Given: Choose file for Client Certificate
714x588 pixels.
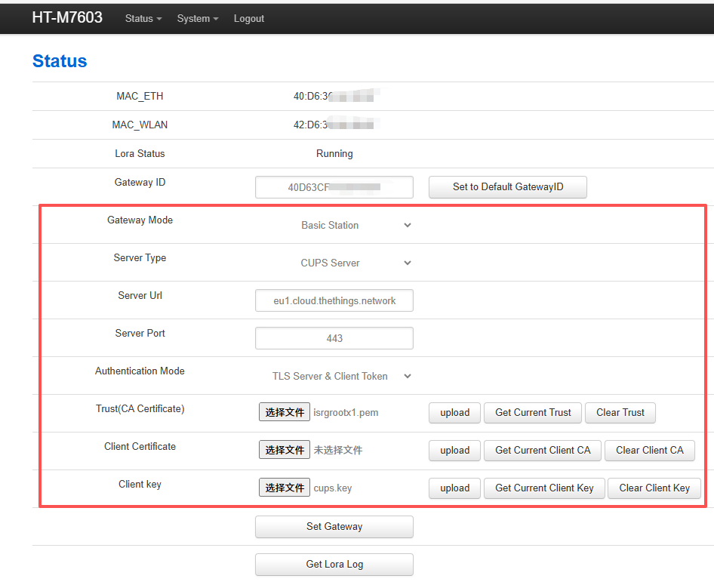Looking at the screenshot, I should click(285, 450).
